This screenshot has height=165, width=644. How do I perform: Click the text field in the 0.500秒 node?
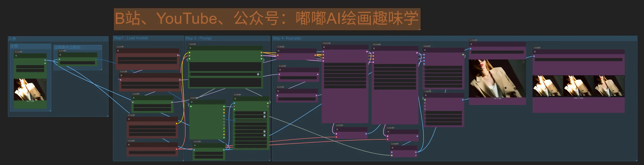pyautogui.click(x=152, y=153)
